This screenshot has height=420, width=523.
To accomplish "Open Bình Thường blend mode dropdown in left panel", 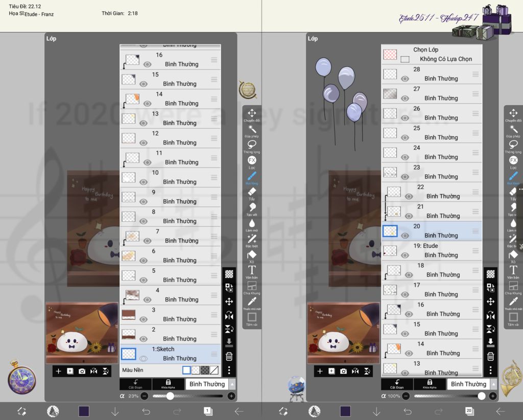I will [207, 384].
